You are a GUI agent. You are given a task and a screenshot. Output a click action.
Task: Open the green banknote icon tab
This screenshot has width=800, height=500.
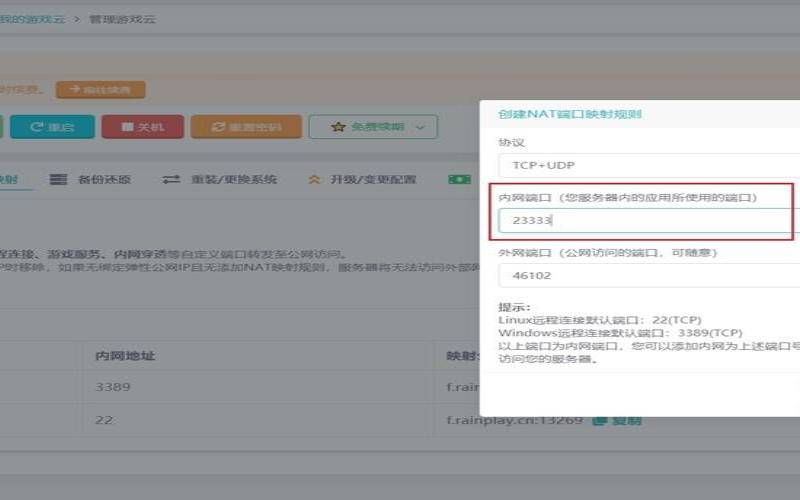[x=459, y=180]
